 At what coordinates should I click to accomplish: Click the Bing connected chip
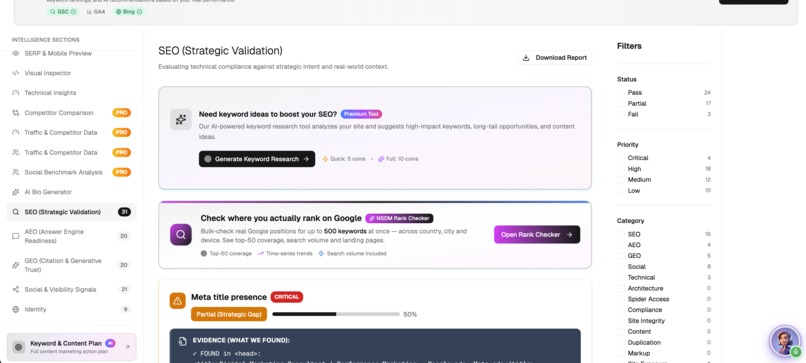pos(129,11)
